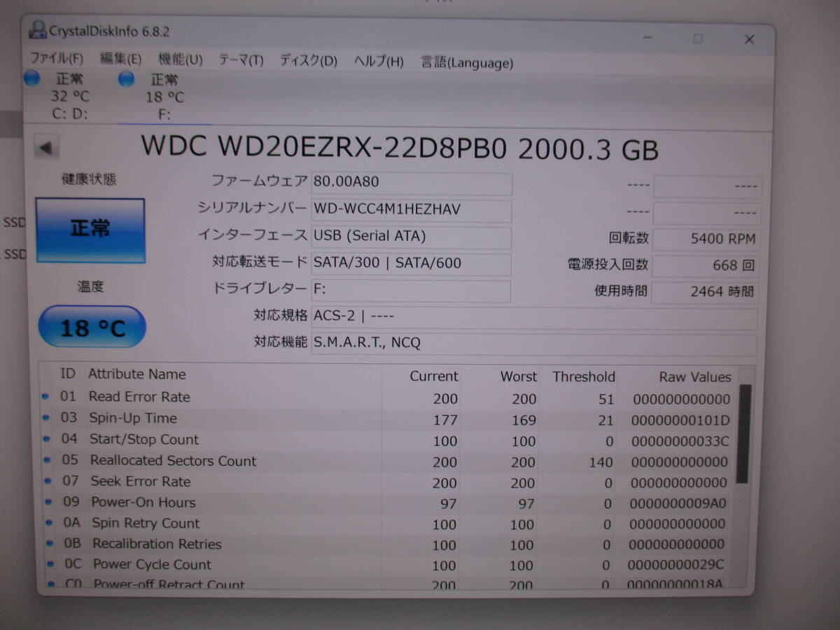Viewport: 840px width, 630px height.
Task: Open the 言語(Language) menu
Action: pos(466,63)
